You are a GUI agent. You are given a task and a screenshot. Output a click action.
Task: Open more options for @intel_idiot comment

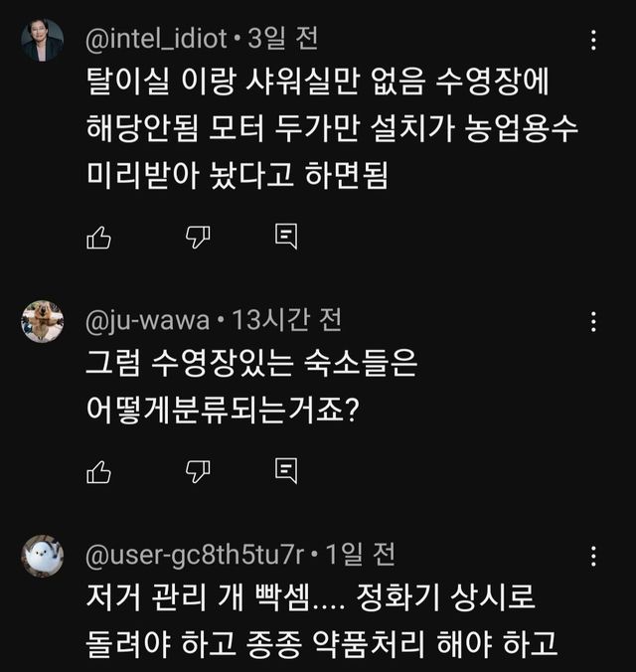[x=593, y=40]
